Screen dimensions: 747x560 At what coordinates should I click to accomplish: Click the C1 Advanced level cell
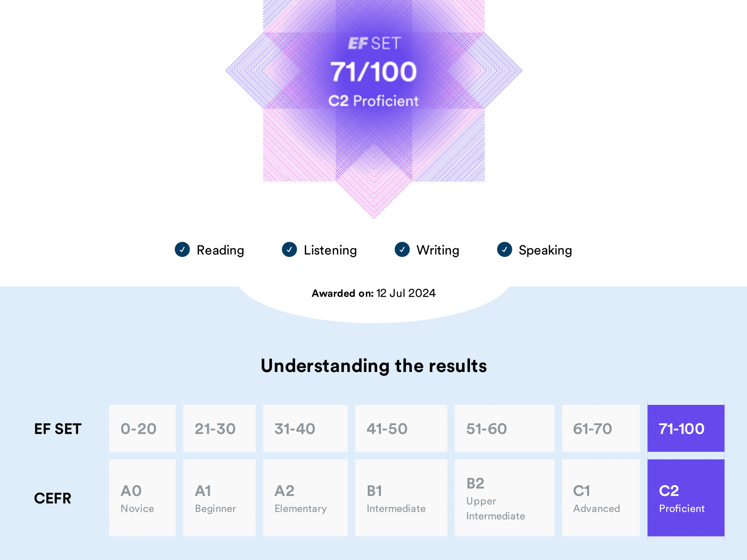pos(600,498)
